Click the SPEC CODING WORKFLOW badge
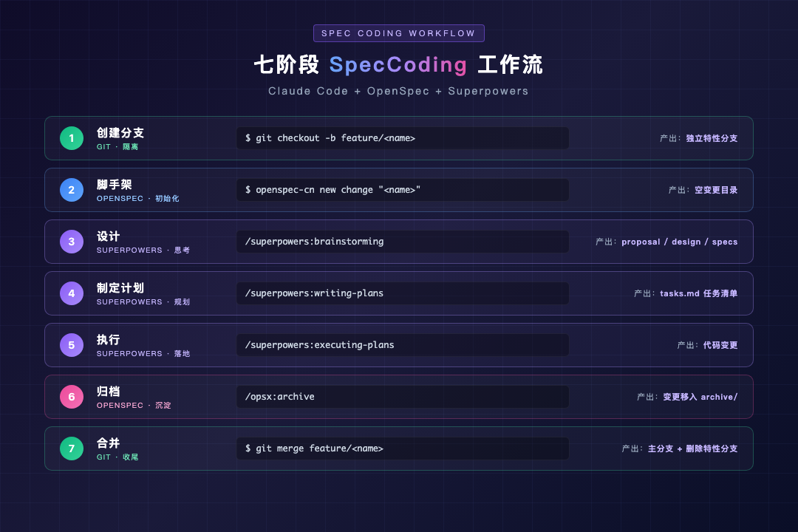 398,33
